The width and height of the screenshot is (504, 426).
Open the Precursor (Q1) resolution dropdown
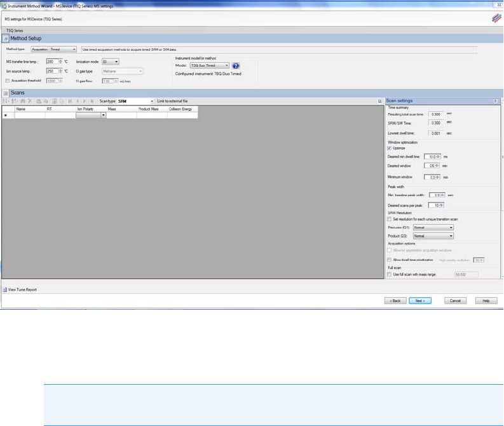433,228
